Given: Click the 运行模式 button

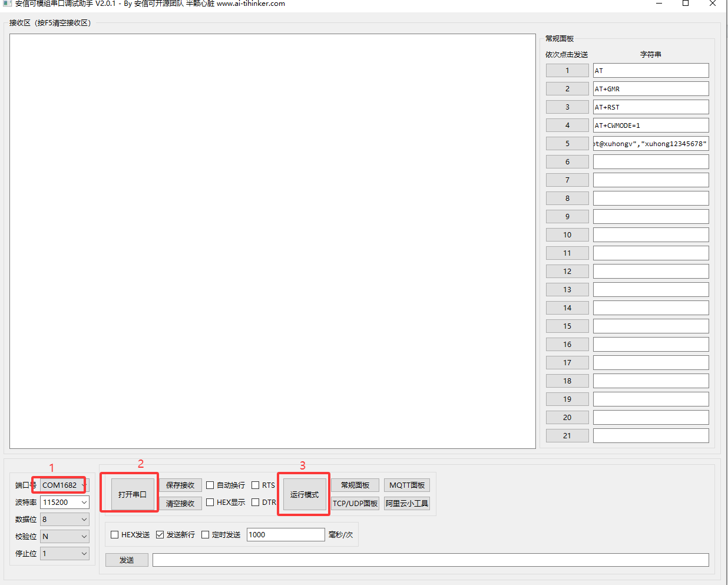Looking at the screenshot, I should pyautogui.click(x=304, y=494).
